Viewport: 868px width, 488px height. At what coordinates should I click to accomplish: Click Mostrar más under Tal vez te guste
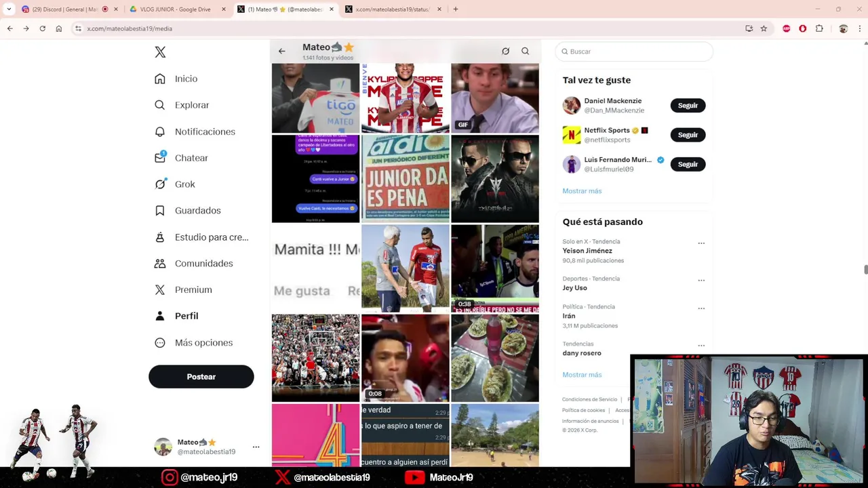582,191
